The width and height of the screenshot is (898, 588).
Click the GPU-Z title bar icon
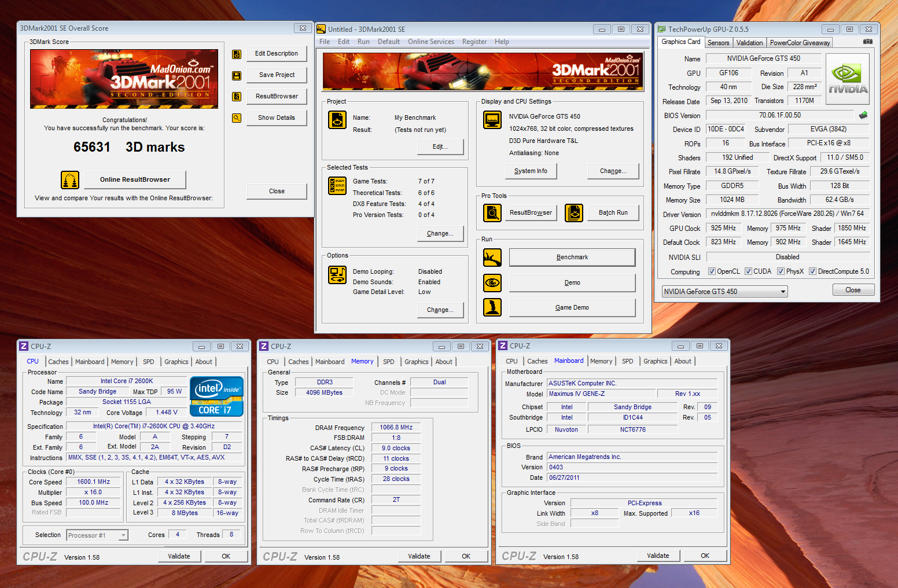662,29
